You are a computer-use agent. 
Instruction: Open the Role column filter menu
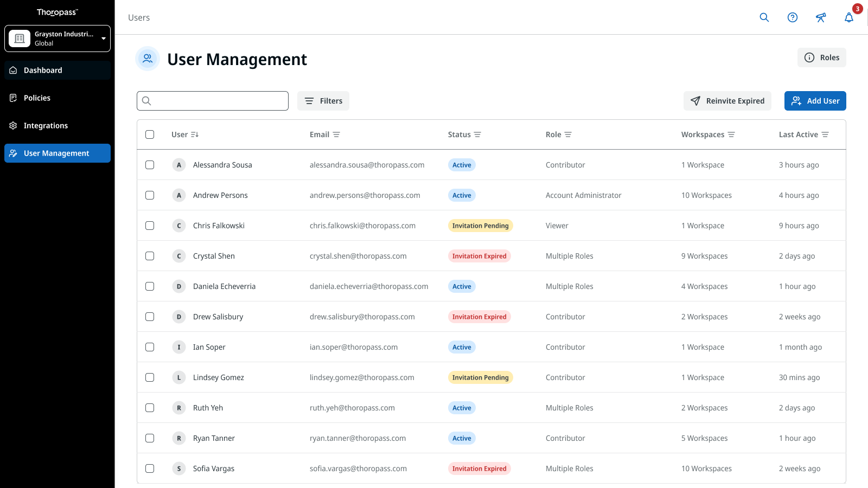coord(568,134)
